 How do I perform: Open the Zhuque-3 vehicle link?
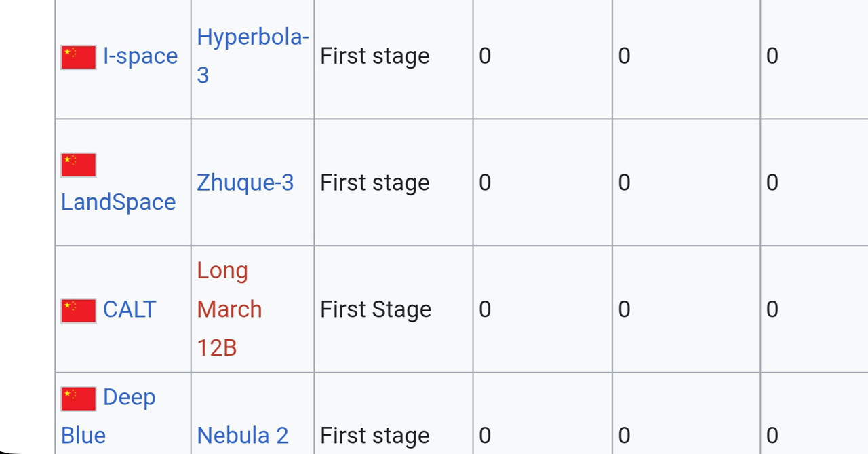245,183
